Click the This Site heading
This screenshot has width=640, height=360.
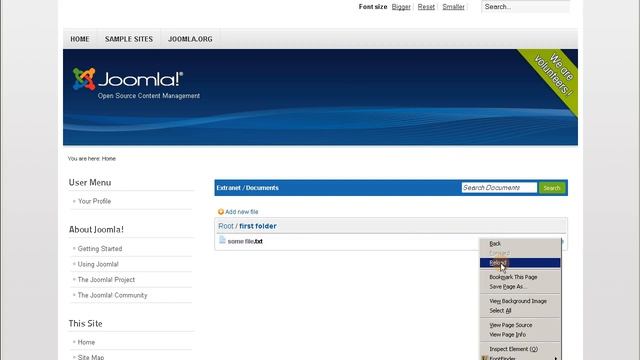coord(85,323)
